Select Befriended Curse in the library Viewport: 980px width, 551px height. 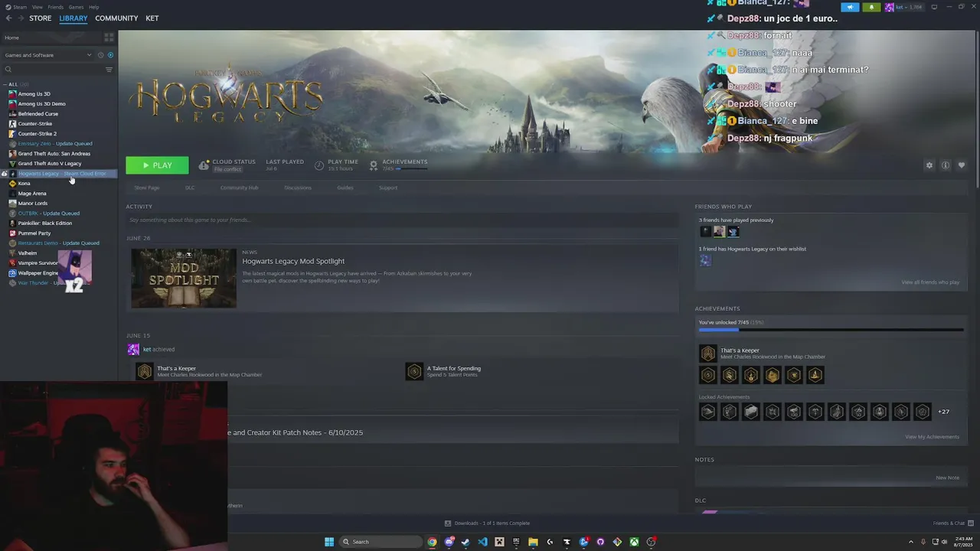(38, 114)
